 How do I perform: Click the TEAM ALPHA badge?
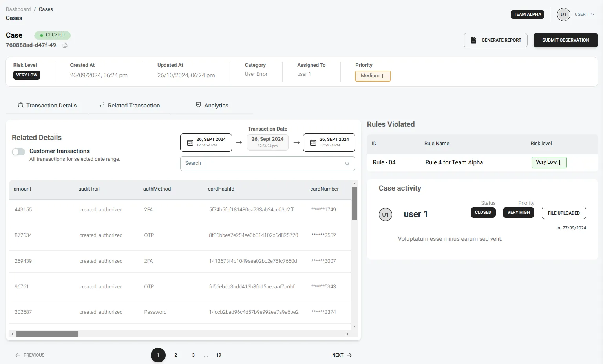[x=527, y=15]
